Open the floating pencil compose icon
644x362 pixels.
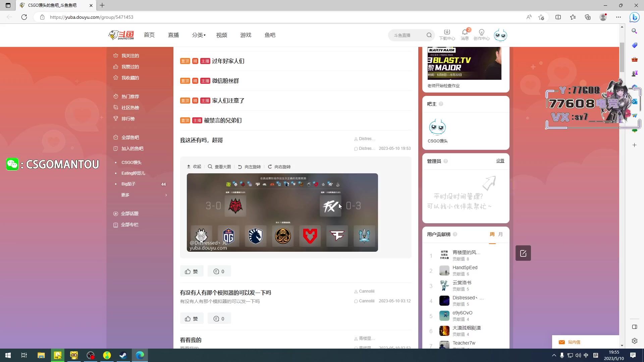[x=523, y=253]
